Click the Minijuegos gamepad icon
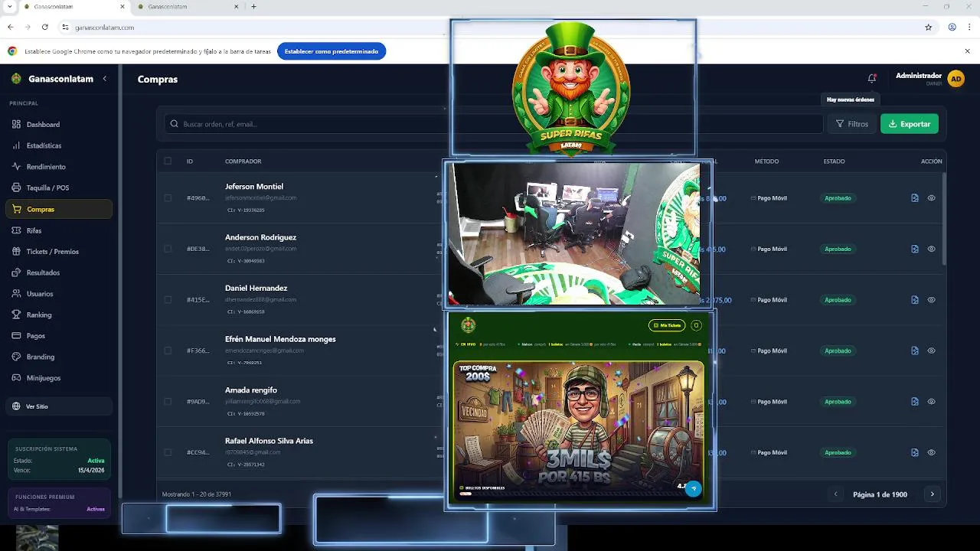 click(17, 378)
